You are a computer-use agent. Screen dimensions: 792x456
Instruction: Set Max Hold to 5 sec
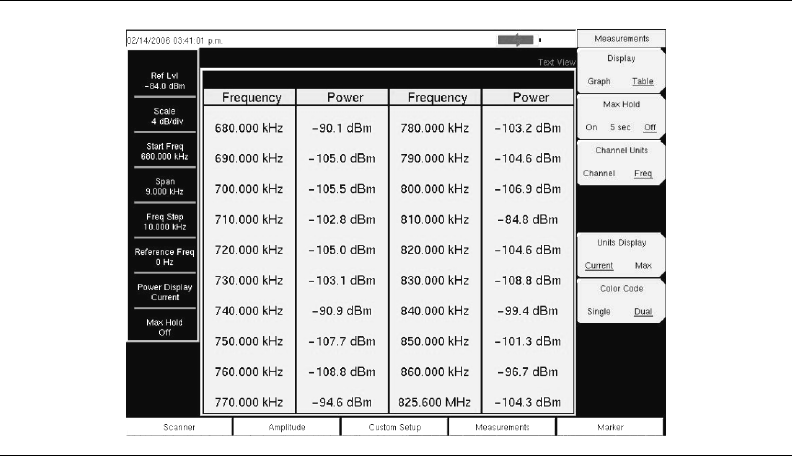point(620,127)
